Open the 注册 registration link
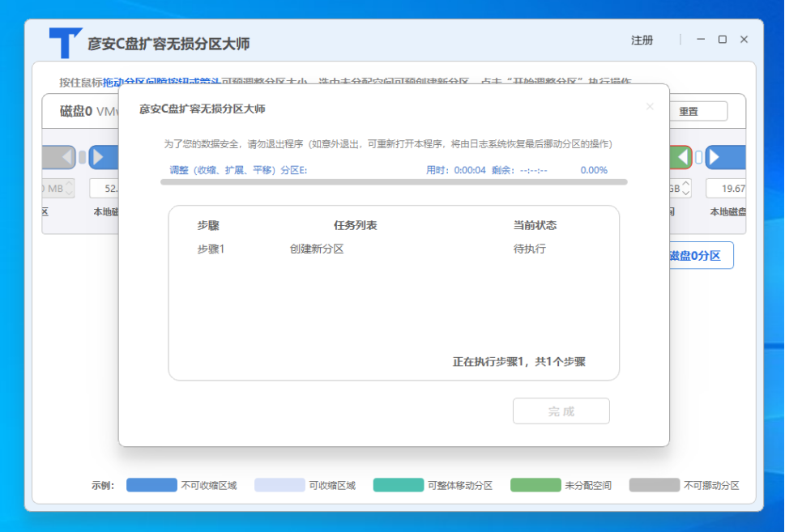 [642, 40]
